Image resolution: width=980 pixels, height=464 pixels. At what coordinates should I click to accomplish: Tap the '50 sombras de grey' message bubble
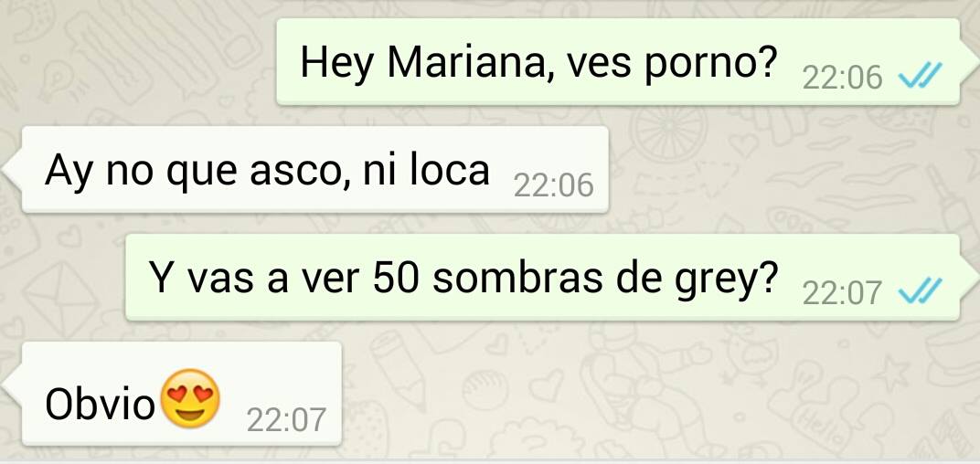click(x=542, y=278)
